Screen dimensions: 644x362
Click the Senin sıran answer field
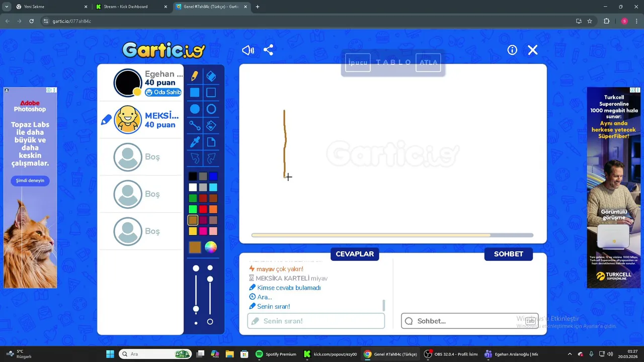coord(316,321)
